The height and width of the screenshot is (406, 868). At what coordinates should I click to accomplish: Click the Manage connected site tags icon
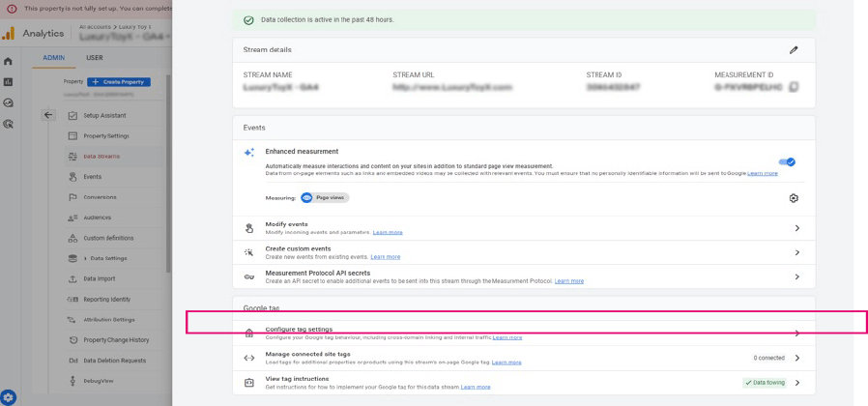point(249,358)
